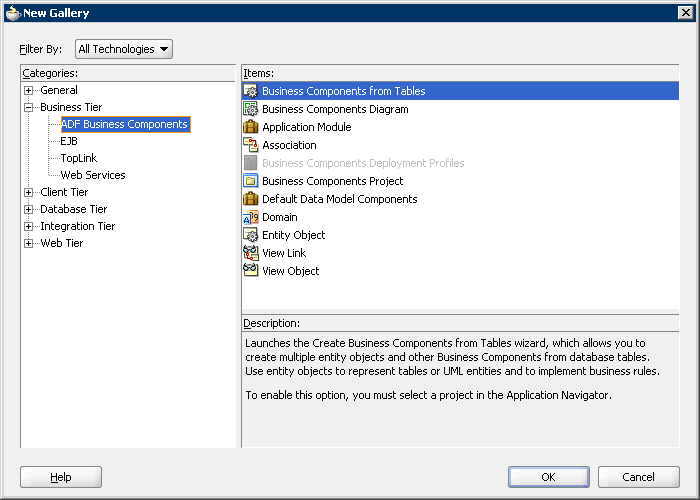The image size is (700, 500).
Task: Click the Entity Object gear icon
Action: [x=250, y=235]
